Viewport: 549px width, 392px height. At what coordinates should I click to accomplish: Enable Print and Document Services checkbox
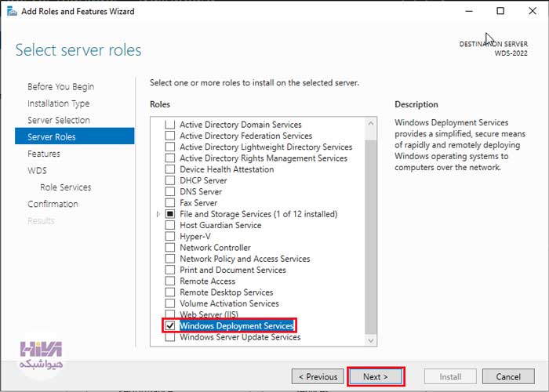click(x=170, y=270)
